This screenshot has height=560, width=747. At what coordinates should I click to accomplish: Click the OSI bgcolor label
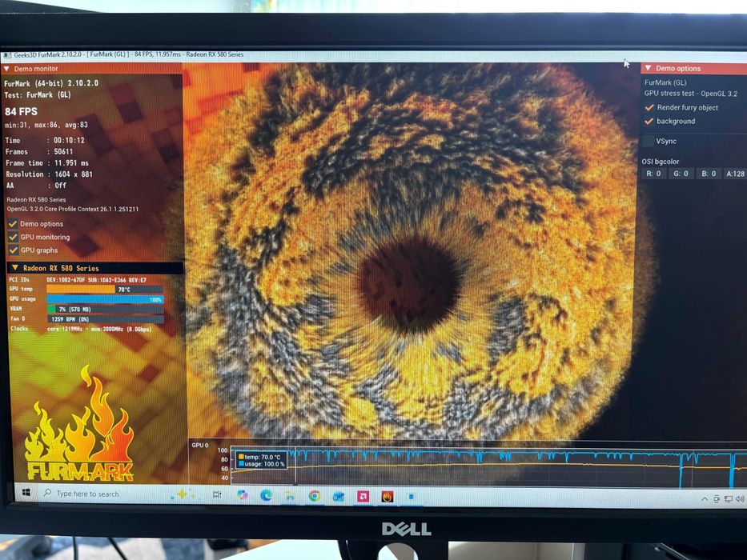661,162
